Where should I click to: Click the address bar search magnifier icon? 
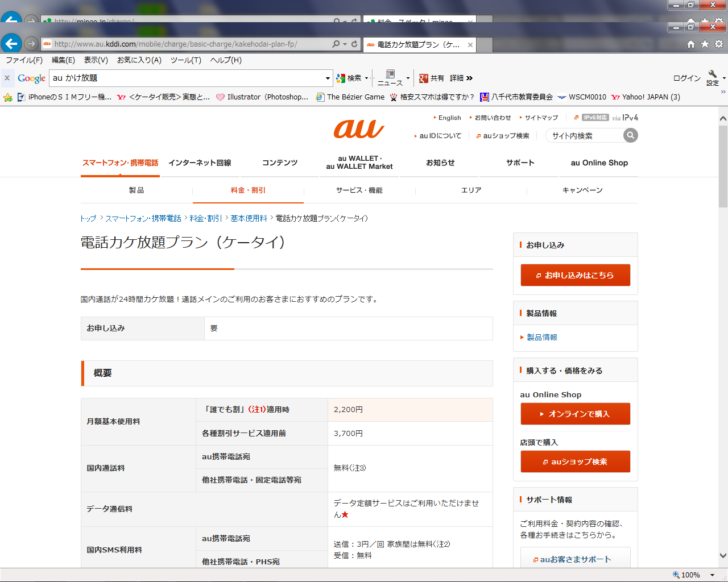[x=336, y=44]
